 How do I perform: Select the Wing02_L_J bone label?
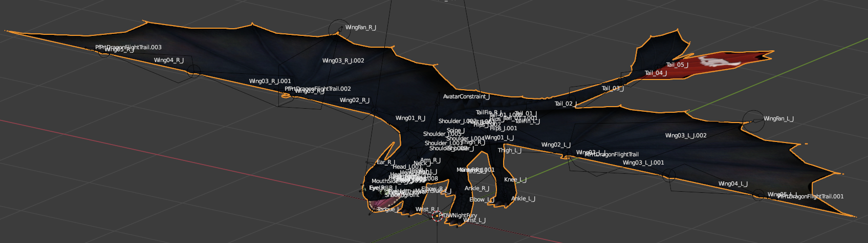(x=556, y=145)
